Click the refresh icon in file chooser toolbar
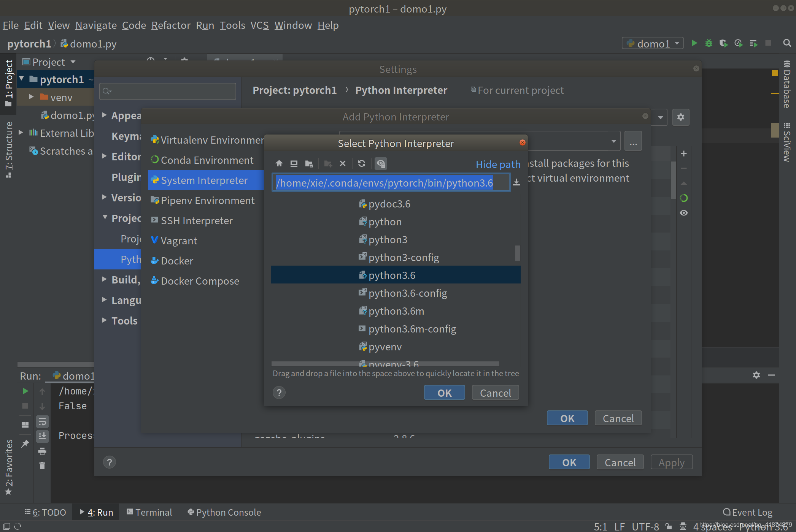 362,164
